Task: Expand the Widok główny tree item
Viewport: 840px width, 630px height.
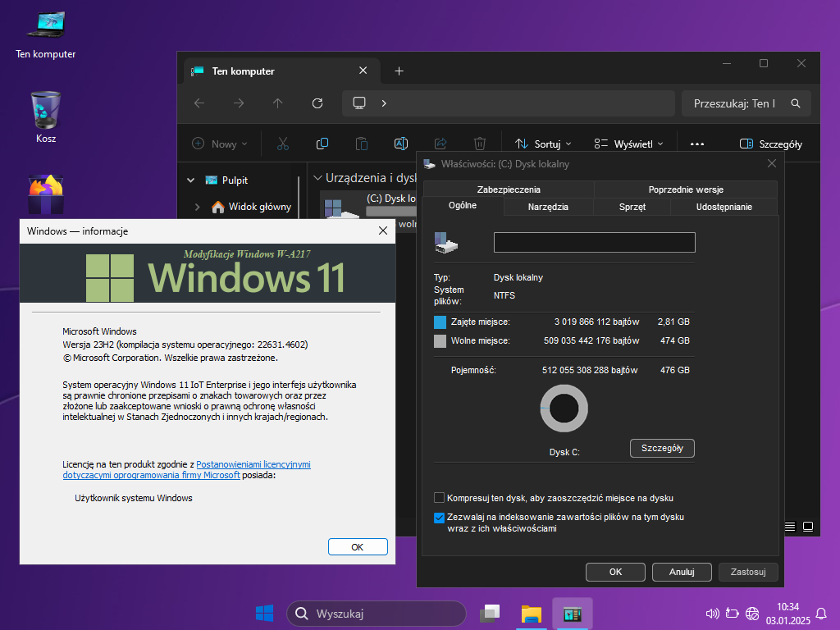Action: pyautogui.click(x=197, y=207)
